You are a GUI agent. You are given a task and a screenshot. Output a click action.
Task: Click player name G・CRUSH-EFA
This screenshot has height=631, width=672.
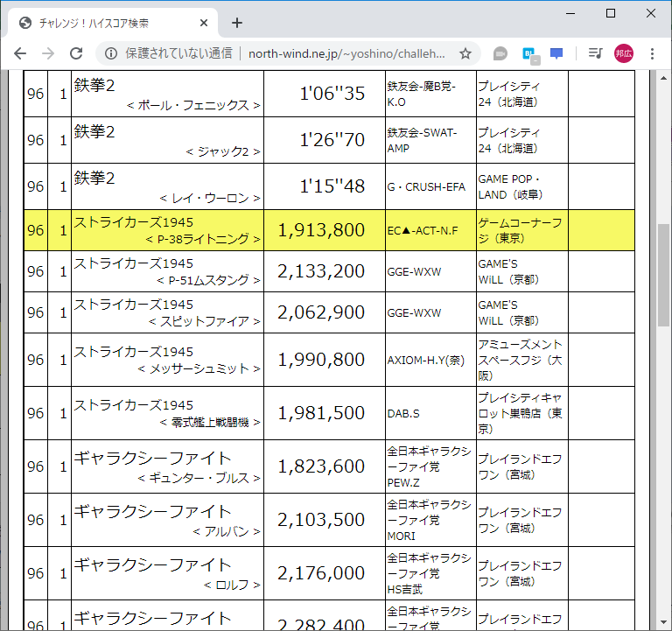pyautogui.click(x=426, y=187)
